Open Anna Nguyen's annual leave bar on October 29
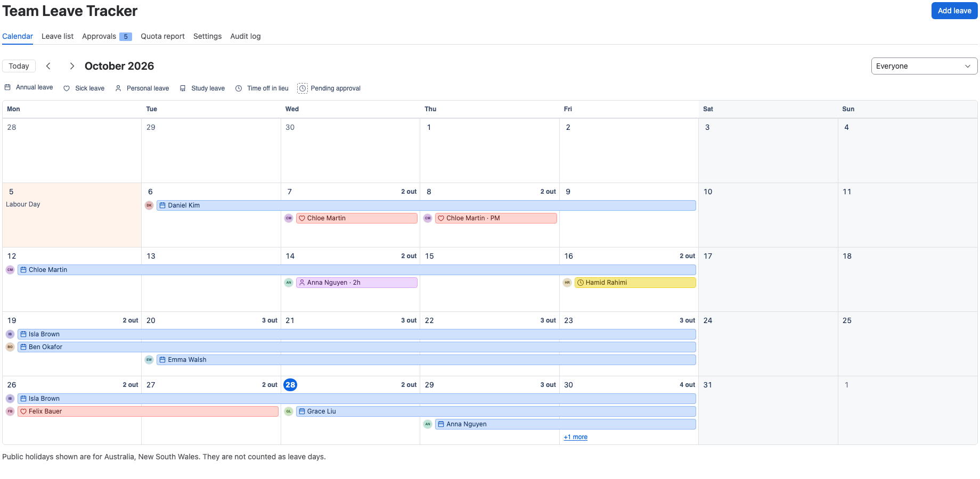 click(566, 424)
